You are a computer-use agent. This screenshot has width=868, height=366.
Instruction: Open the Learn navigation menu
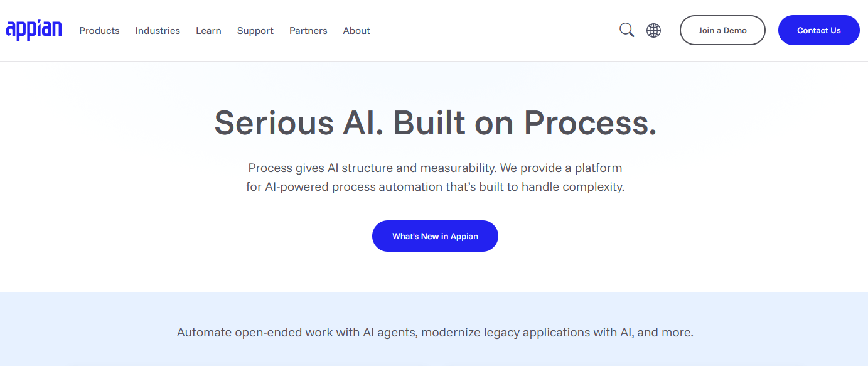208,31
